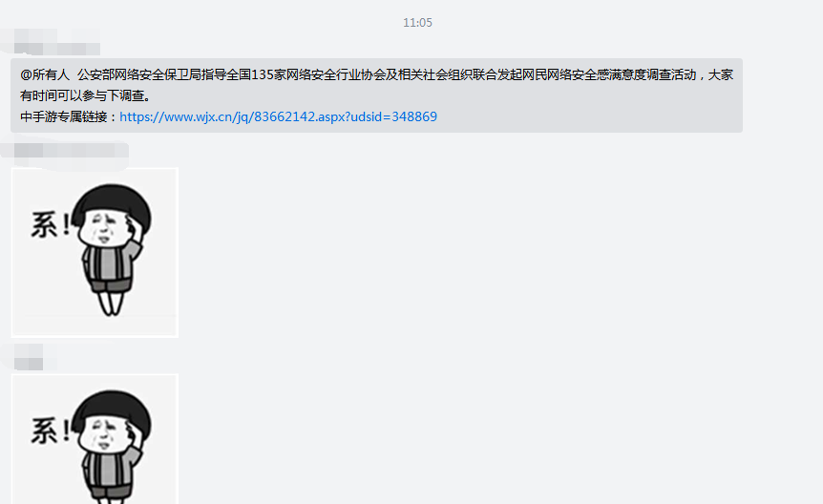Click the 系! text in the first sticker
This screenshot has height=504, width=823.
pos(50,224)
